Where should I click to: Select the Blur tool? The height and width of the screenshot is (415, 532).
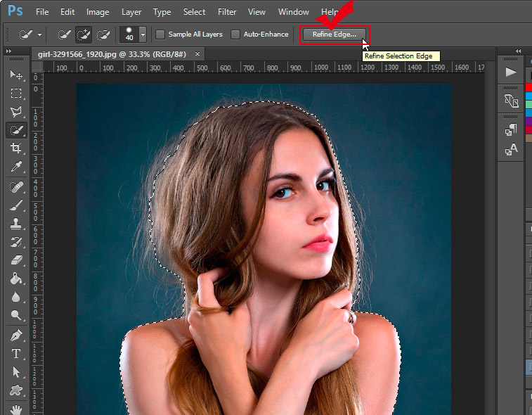pyautogui.click(x=16, y=297)
